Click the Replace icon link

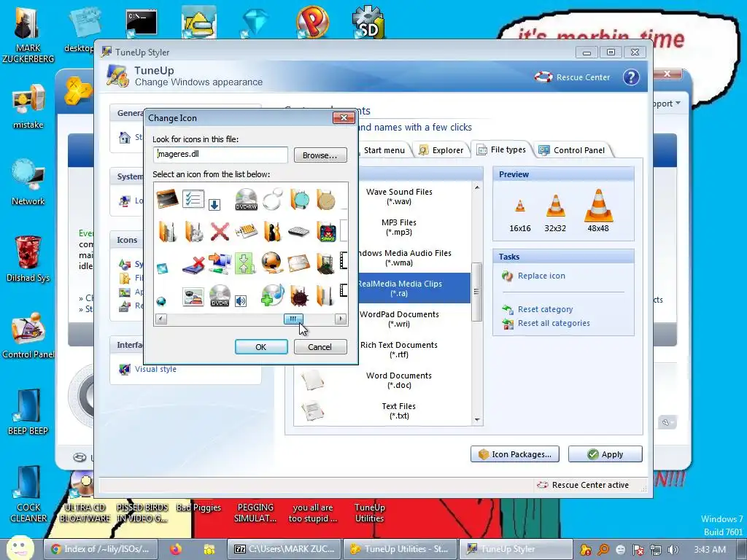pos(541,276)
